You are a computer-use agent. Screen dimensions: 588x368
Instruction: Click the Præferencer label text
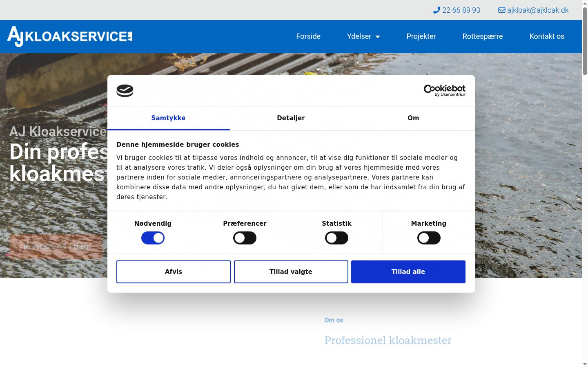(245, 224)
